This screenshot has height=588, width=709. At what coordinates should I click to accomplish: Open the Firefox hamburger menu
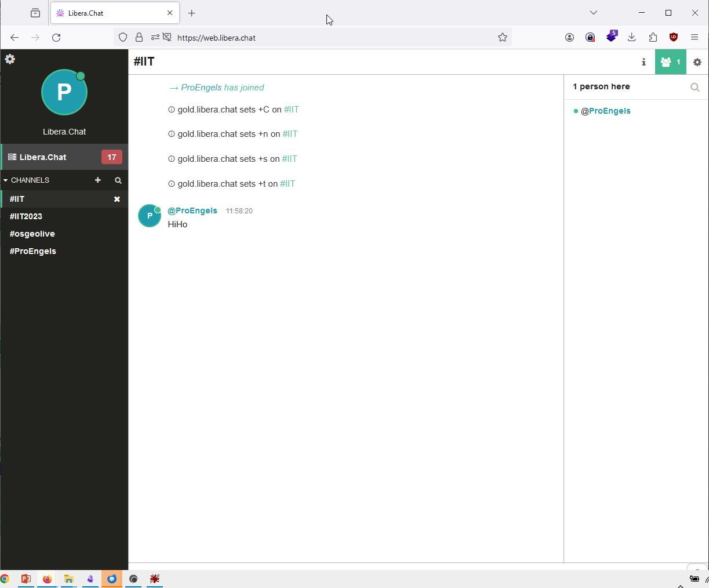pyautogui.click(x=695, y=38)
